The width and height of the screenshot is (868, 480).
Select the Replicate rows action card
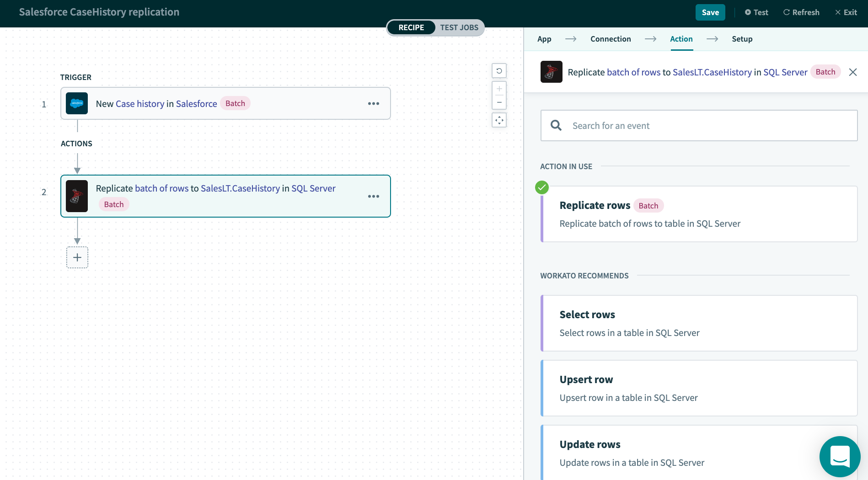click(x=699, y=214)
